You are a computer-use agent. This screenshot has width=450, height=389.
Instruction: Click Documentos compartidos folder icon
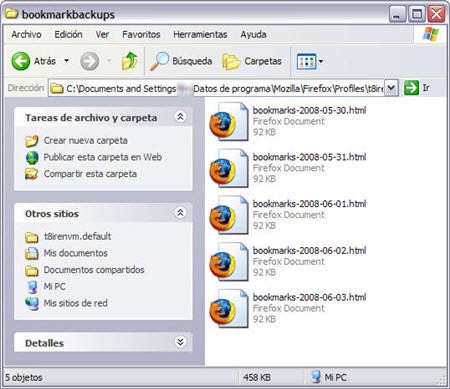32,271
